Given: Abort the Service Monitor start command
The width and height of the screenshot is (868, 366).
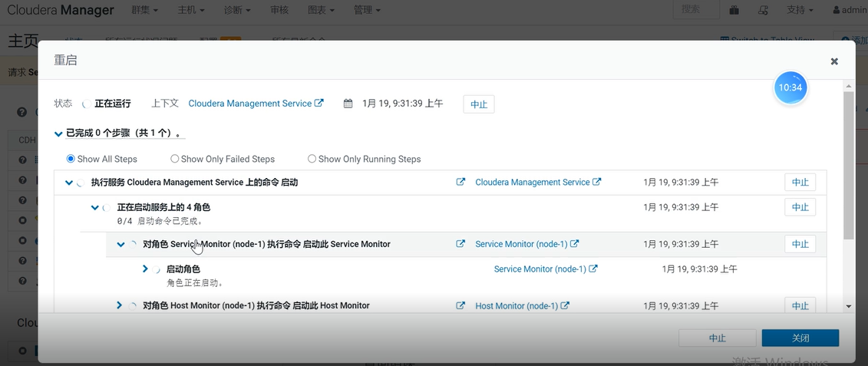Looking at the screenshot, I should point(800,244).
